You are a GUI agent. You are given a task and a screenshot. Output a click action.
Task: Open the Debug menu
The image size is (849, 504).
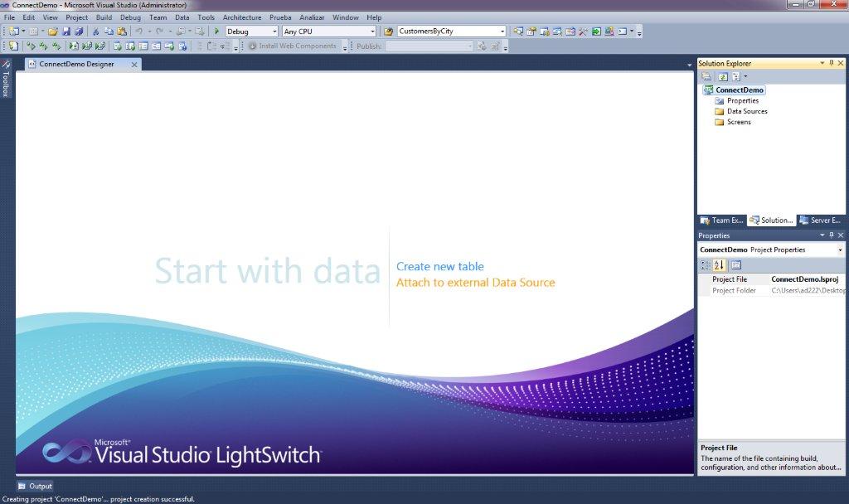(130, 17)
